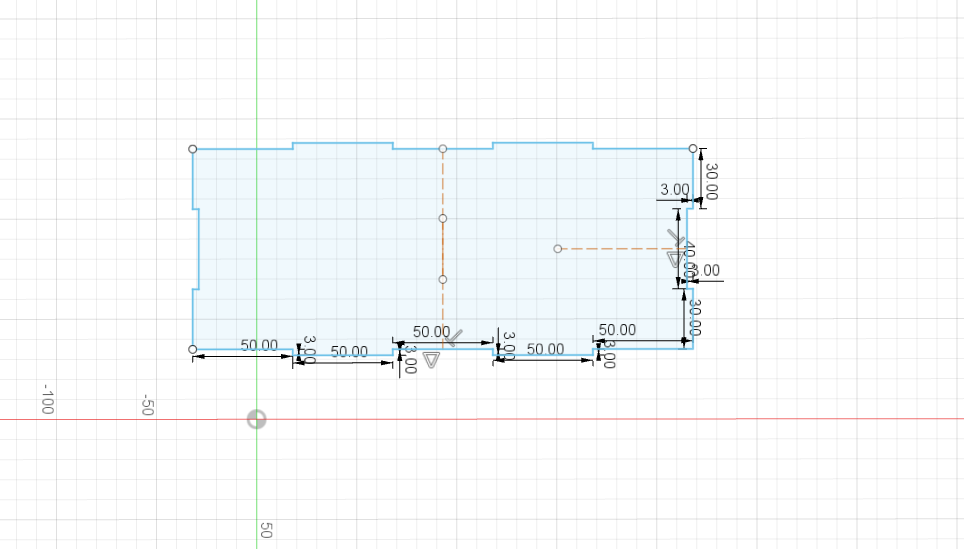Select the upper middle point on the vertical construction line
This screenshot has height=549, width=964.
click(x=443, y=218)
